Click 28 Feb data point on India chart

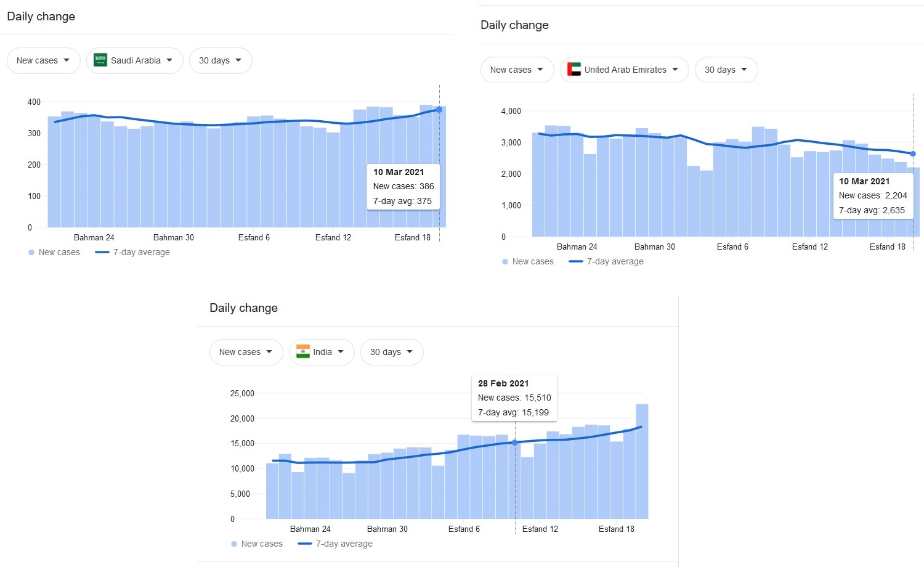[515, 443]
